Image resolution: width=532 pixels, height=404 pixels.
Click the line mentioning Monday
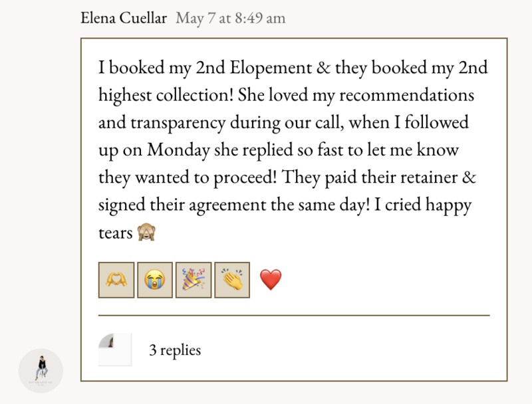279,150
